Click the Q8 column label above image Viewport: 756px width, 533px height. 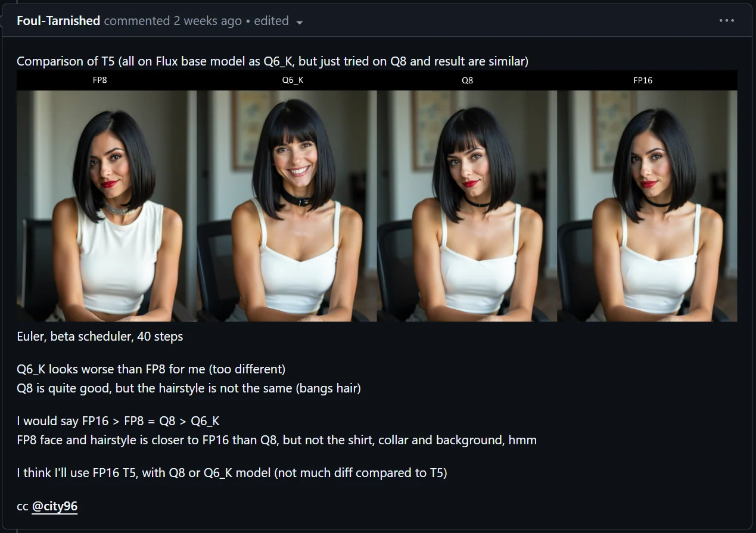coord(468,80)
